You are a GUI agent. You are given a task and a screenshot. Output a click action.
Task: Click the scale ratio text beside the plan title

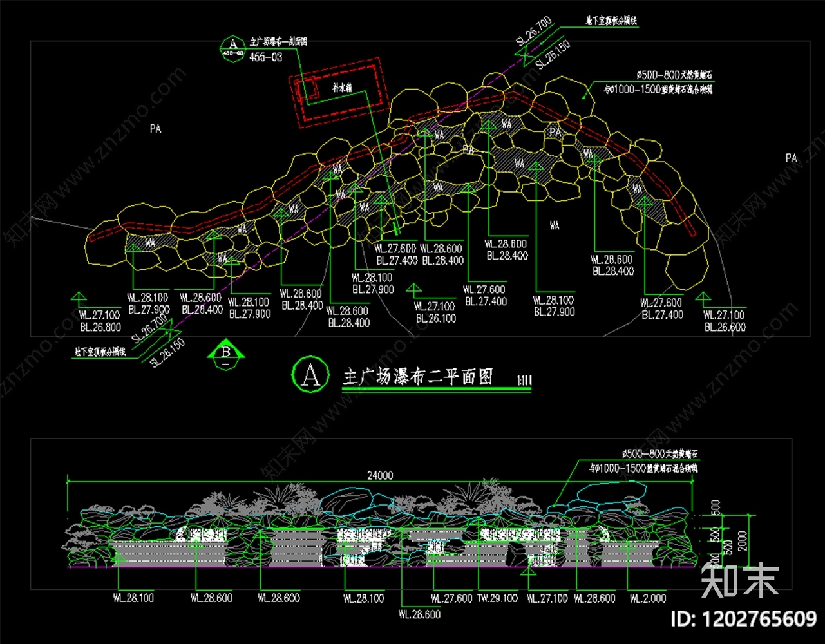click(524, 381)
